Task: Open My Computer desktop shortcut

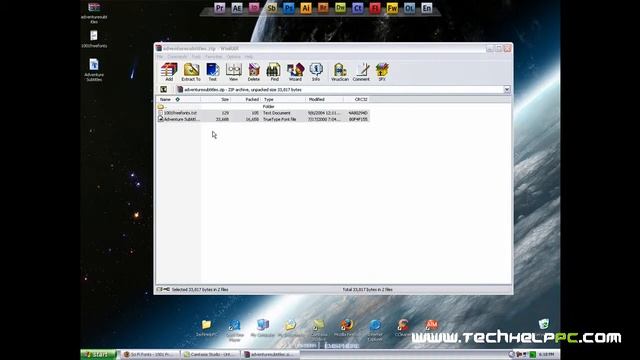Action: point(262,328)
